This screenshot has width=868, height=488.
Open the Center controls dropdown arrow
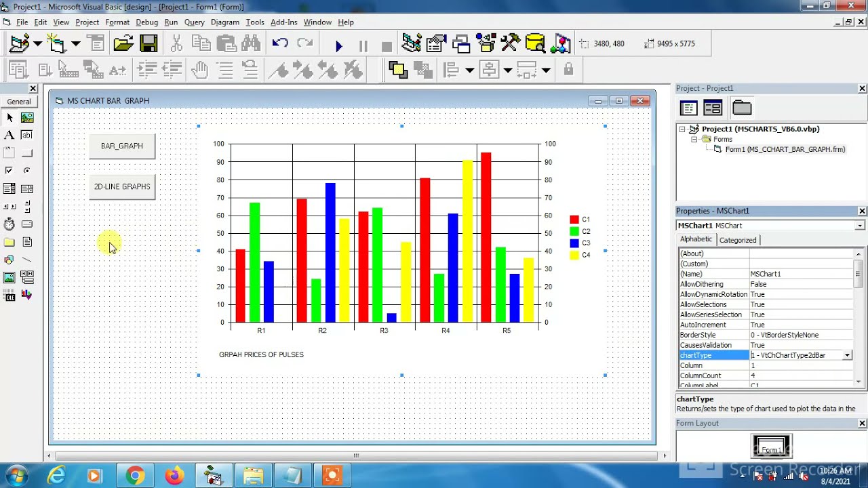click(x=507, y=70)
